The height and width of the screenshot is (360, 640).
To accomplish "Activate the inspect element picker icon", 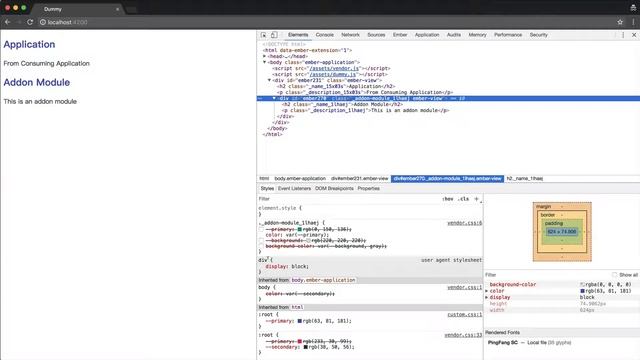I will (x=264, y=35).
